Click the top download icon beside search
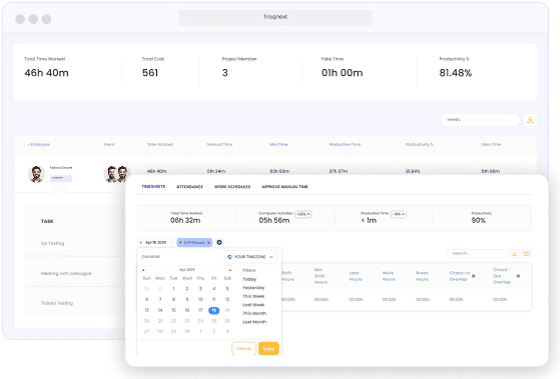560x379 pixels. [x=530, y=120]
